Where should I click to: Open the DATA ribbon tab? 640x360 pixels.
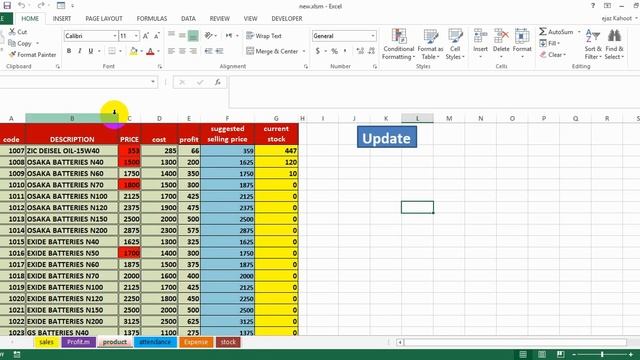[188, 18]
